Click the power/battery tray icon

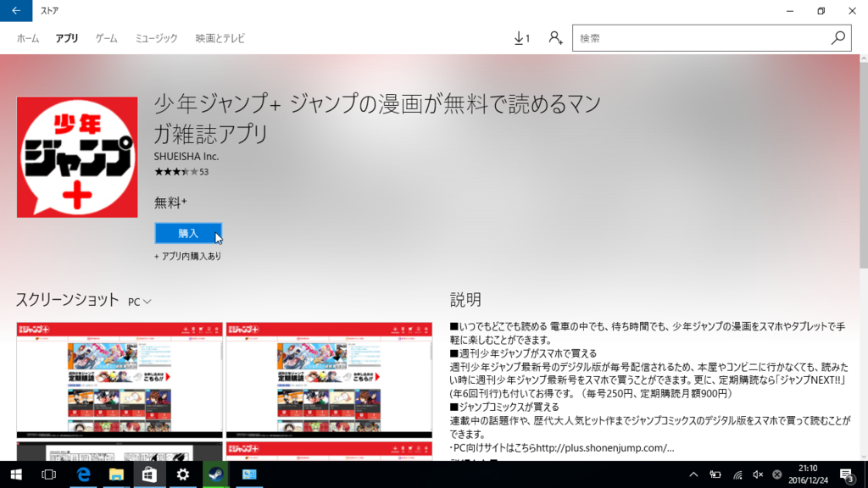715,474
